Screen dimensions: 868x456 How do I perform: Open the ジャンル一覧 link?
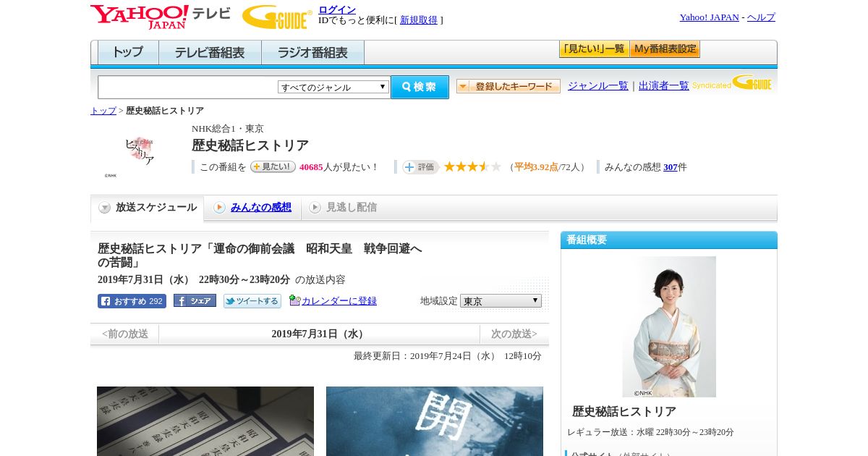598,85
